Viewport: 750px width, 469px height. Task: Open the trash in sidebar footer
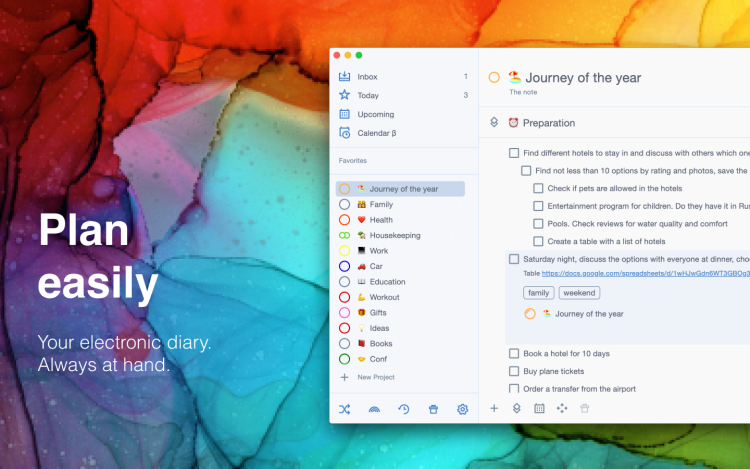click(433, 409)
